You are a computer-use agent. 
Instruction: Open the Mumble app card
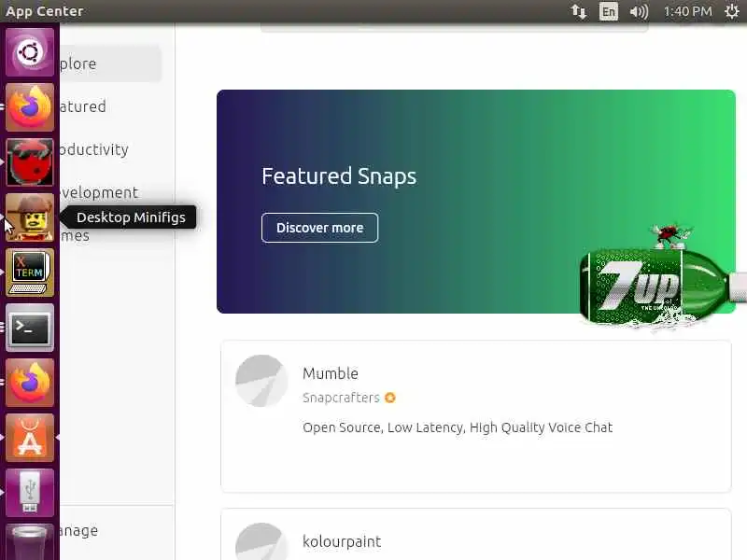476,416
